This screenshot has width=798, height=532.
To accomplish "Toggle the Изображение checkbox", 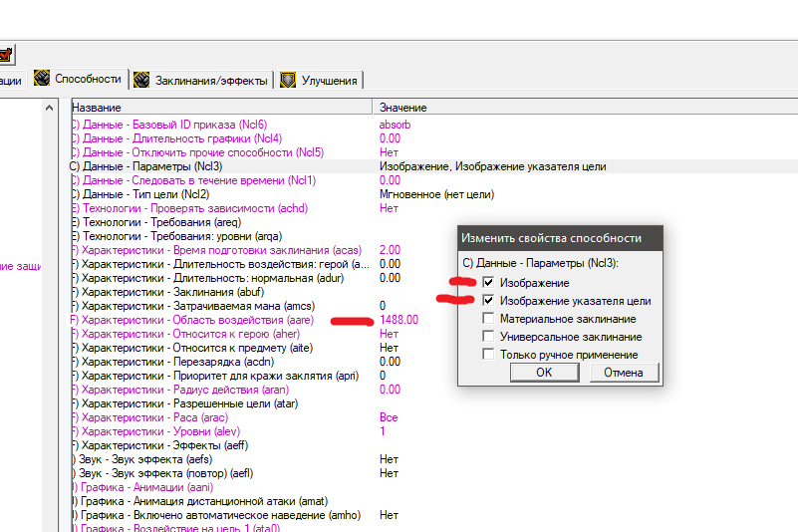I will pyautogui.click(x=488, y=283).
